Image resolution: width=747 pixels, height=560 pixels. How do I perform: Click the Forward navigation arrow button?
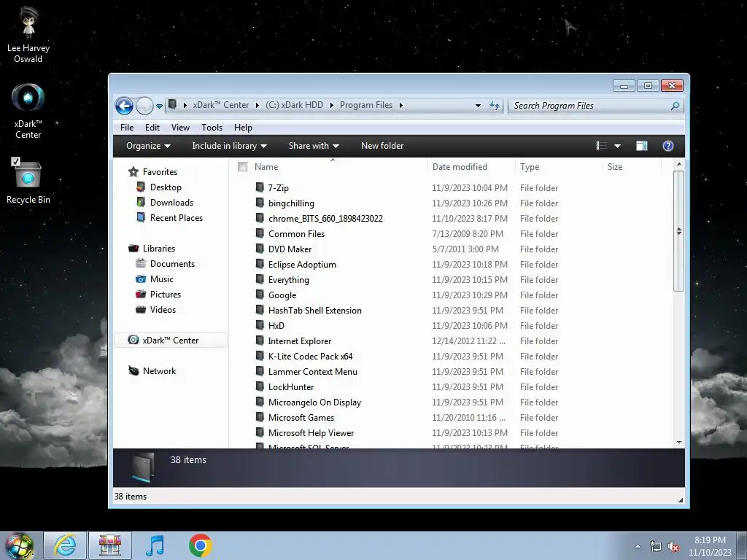(x=144, y=106)
